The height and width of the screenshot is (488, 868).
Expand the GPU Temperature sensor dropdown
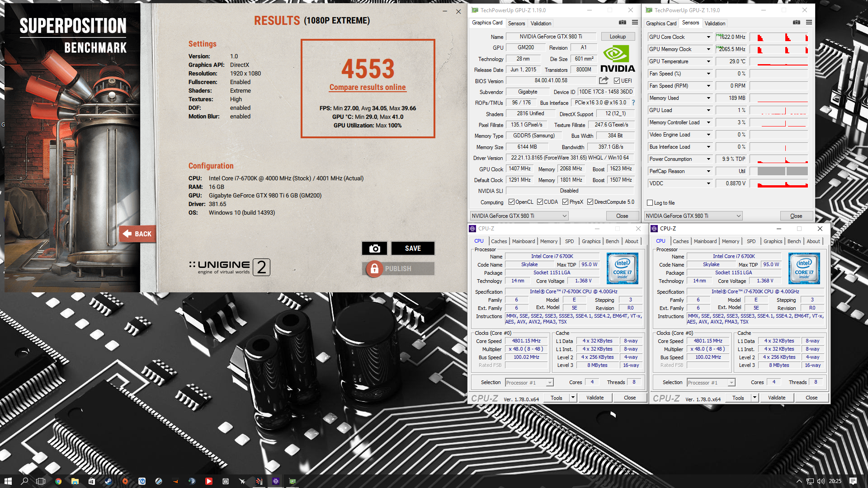(708, 61)
